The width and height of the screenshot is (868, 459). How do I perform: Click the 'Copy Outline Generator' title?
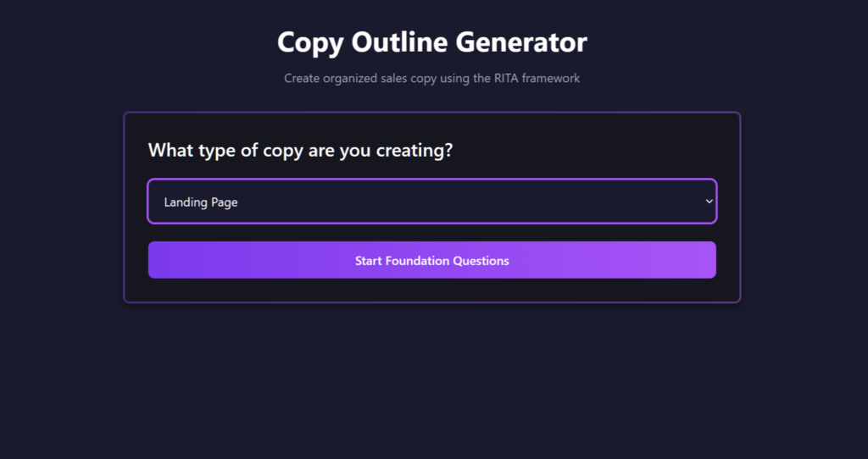(431, 42)
